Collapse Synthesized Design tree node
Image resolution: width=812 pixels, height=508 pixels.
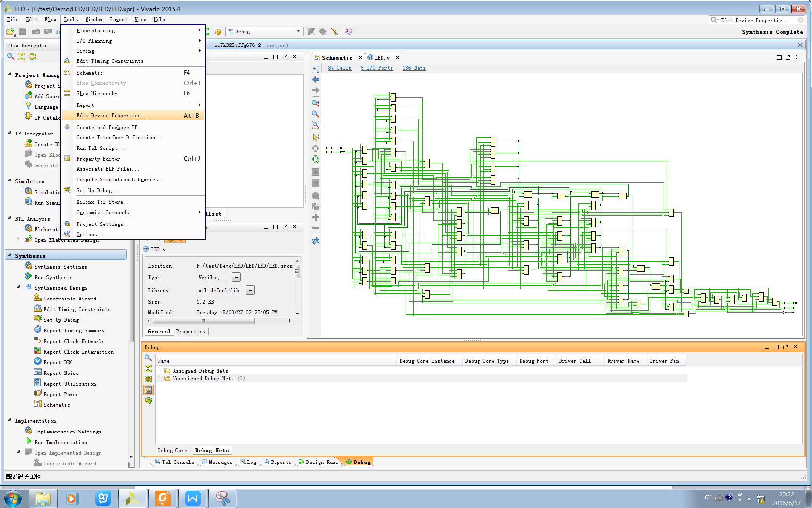click(x=19, y=287)
